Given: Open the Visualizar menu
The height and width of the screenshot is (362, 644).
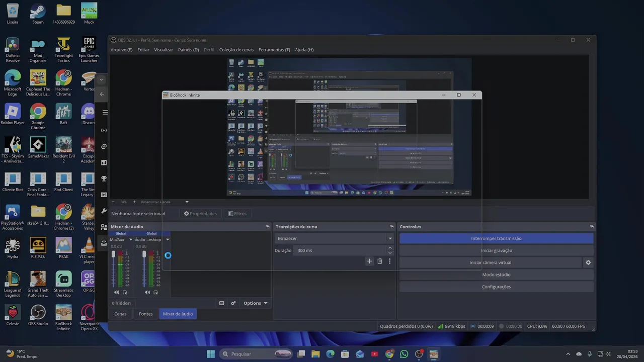Looking at the screenshot, I should (164, 50).
